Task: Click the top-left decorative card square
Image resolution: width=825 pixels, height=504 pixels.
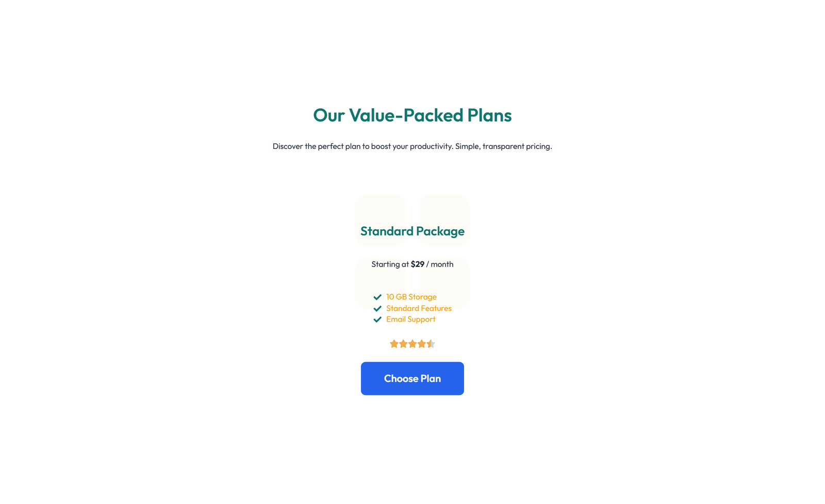Action: 381,221
